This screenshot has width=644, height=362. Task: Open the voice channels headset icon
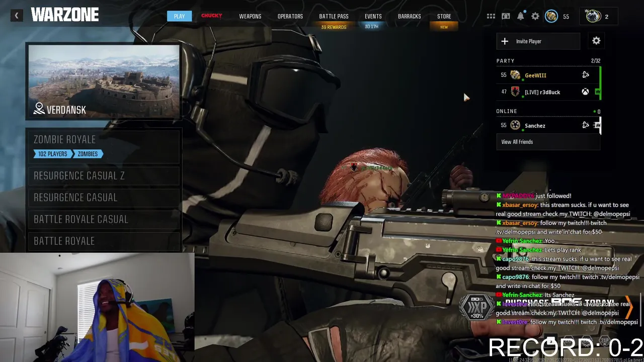506,16
